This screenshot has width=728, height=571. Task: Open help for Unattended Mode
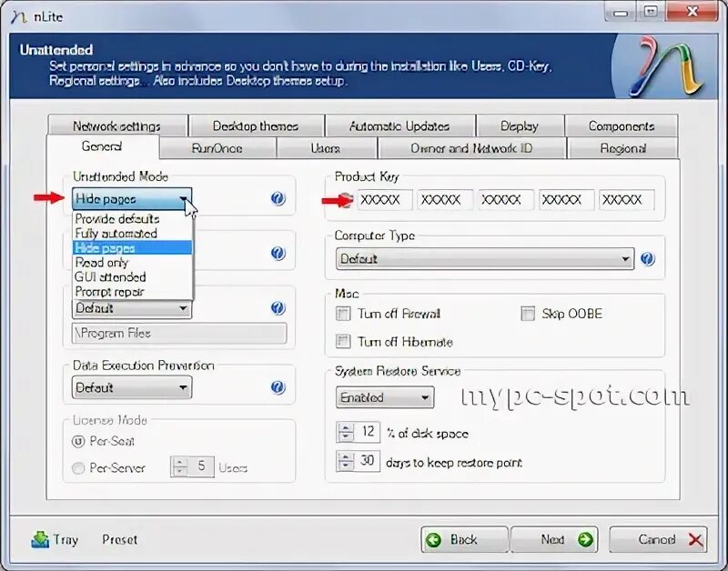(x=278, y=198)
